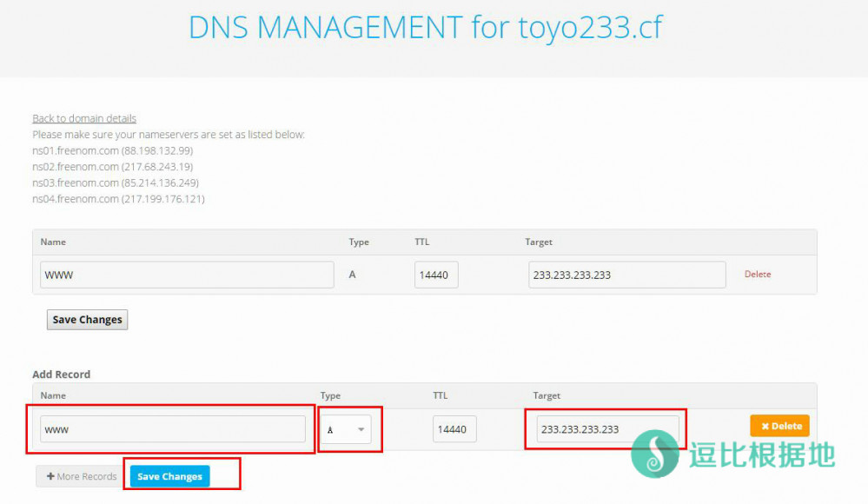Open the record Type dropdown
The width and height of the screenshot is (868, 504).
pos(346,429)
